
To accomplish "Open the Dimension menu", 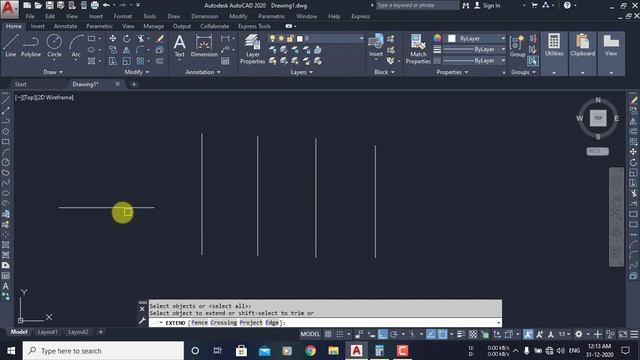I will click(x=204, y=16).
